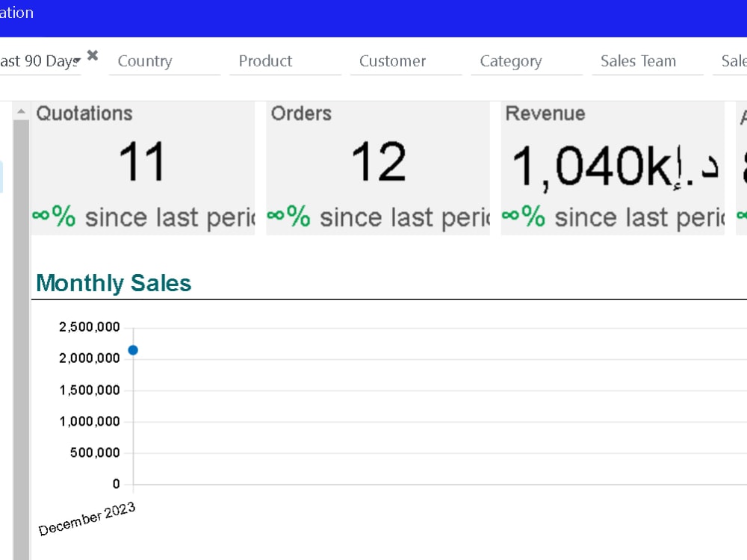Click the Quotations card title
Image resolution: width=747 pixels, height=560 pixels.
(x=84, y=113)
